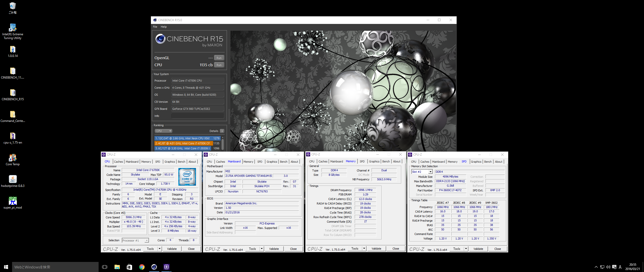Open the Ranking CPU dropdown in Cinebench
This screenshot has width=644, height=272.
[164, 131]
